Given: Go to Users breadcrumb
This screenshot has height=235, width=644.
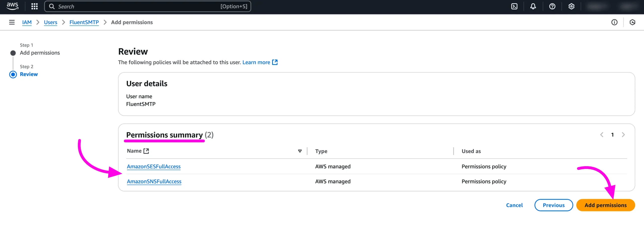Looking at the screenshot, I should point(51,22).
